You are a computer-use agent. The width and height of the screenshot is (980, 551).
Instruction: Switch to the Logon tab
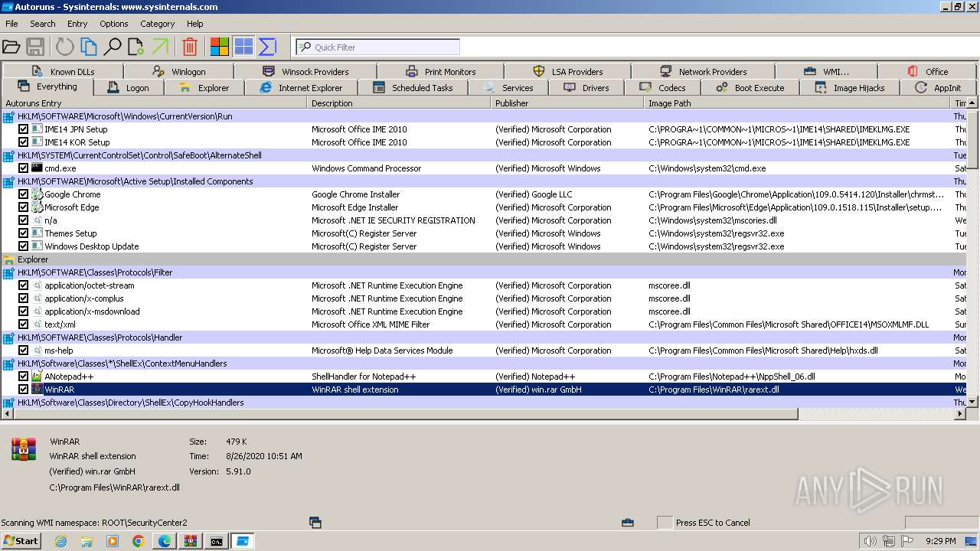point(129,88)
